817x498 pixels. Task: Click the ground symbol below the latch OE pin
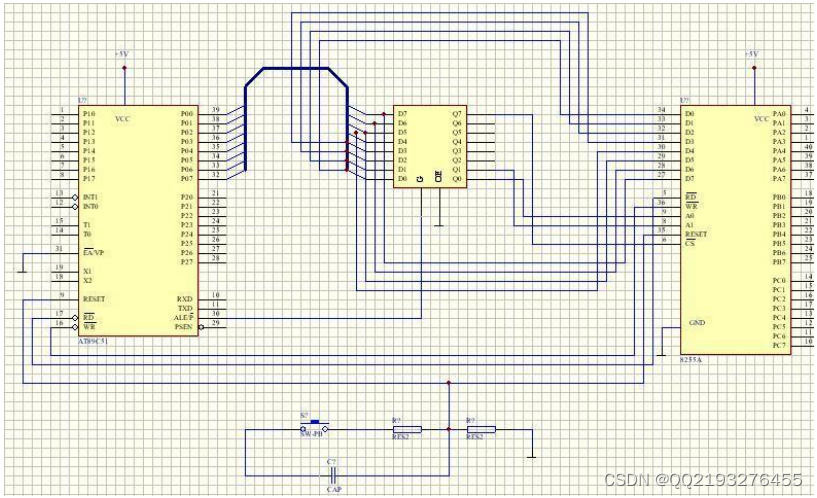coord(439,225)
